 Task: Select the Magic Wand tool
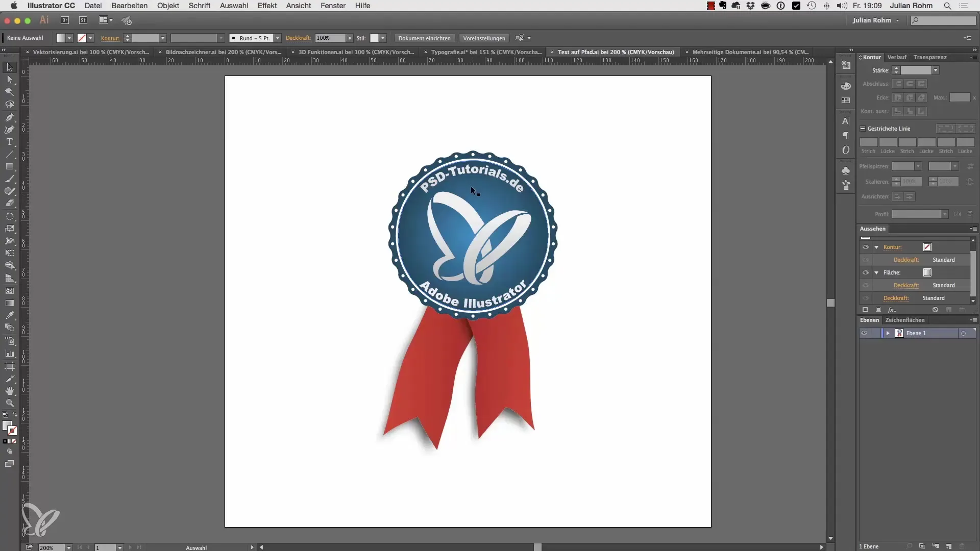pos(9,92)
